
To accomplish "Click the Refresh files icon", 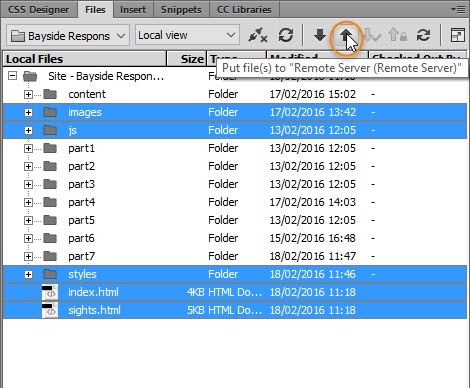I will click(286, 35).
